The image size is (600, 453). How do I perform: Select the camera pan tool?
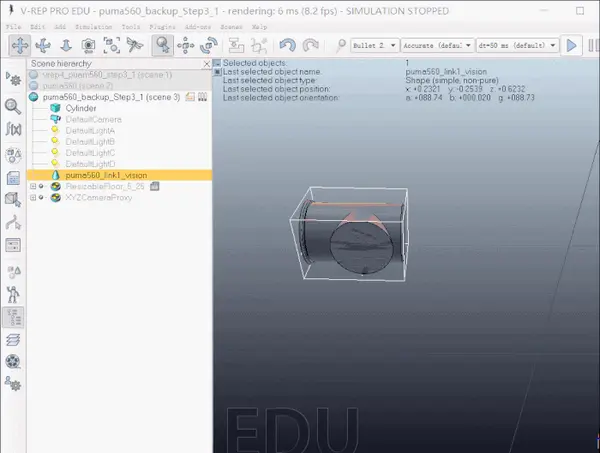pyautogui.click(x=20, y=46)
